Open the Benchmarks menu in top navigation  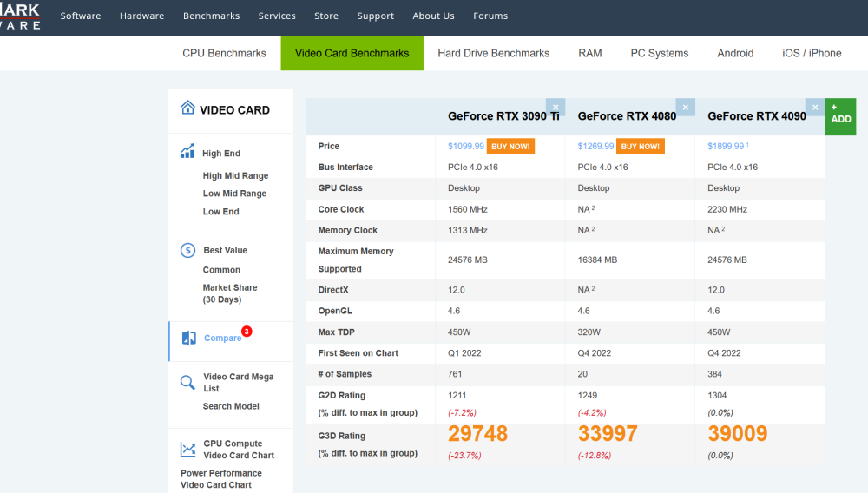tap(211, 16)
